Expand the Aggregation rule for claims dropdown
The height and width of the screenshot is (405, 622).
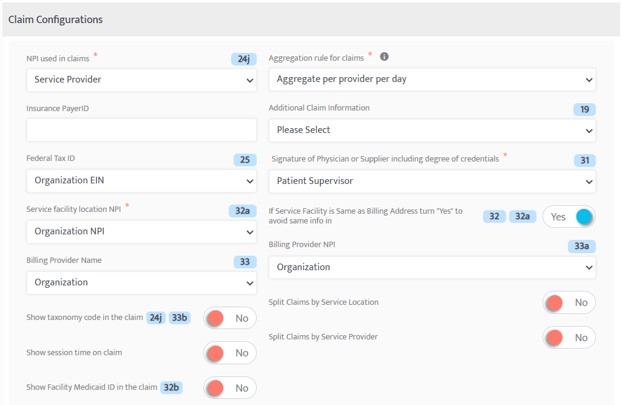pos(432,79)
